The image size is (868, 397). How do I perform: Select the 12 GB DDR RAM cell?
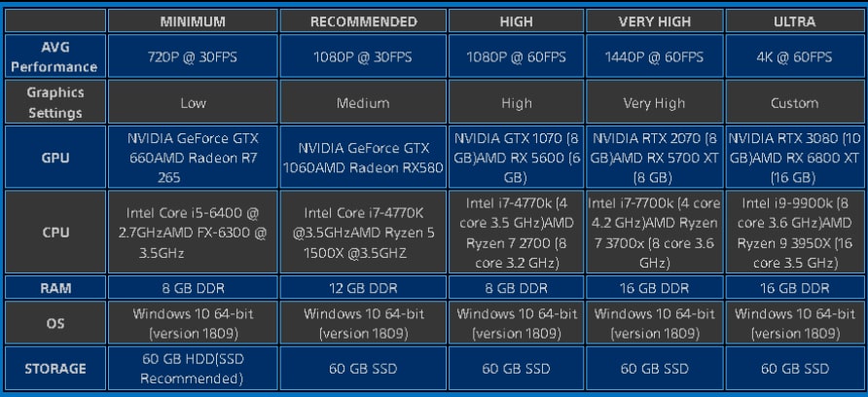[x=363, y=288]
